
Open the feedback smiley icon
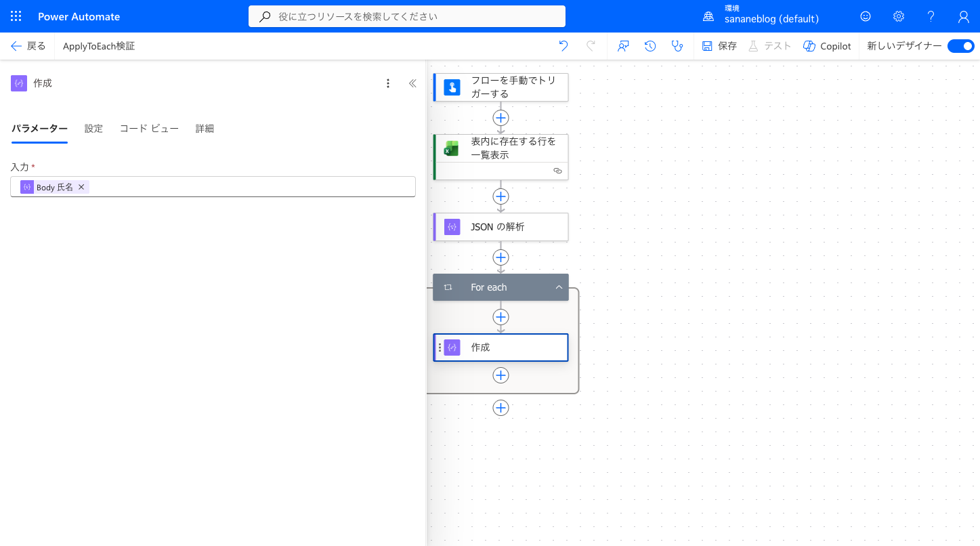866,16
